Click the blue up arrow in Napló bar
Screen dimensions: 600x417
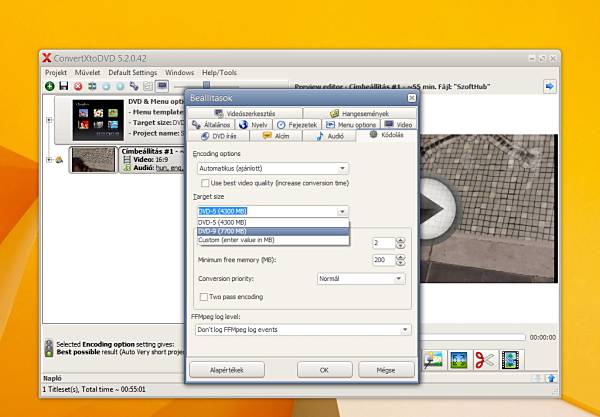(551, 378)
